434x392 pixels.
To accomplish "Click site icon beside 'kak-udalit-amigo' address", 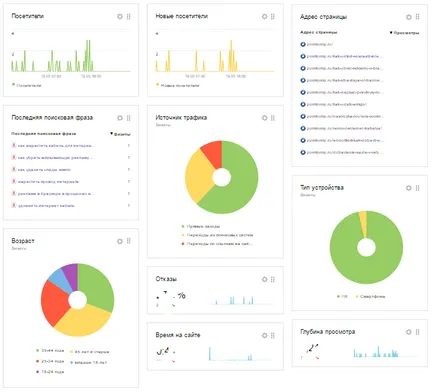I will [303, 104].
